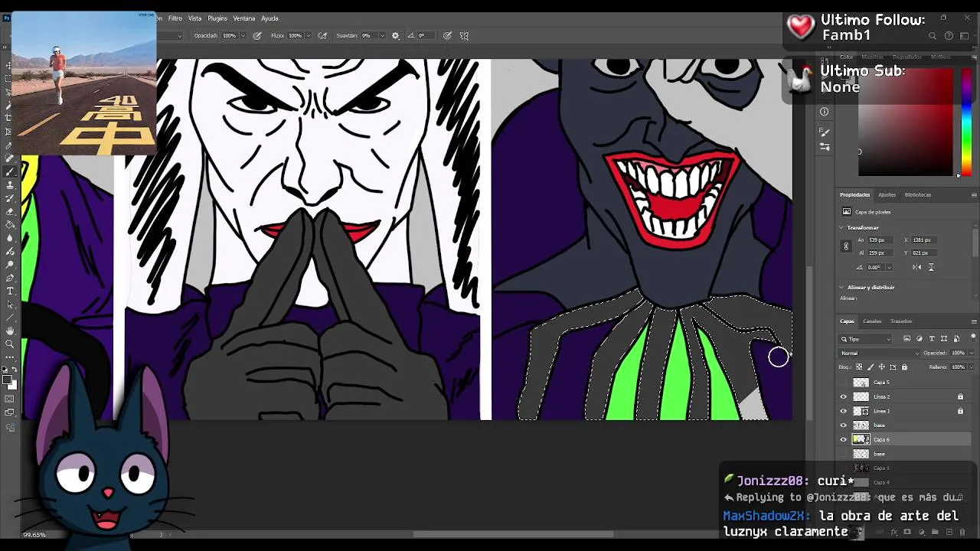Toggle pressure for size icon
Image resolution: width=980 pixels, height=551 pixels.
[447, 35]
